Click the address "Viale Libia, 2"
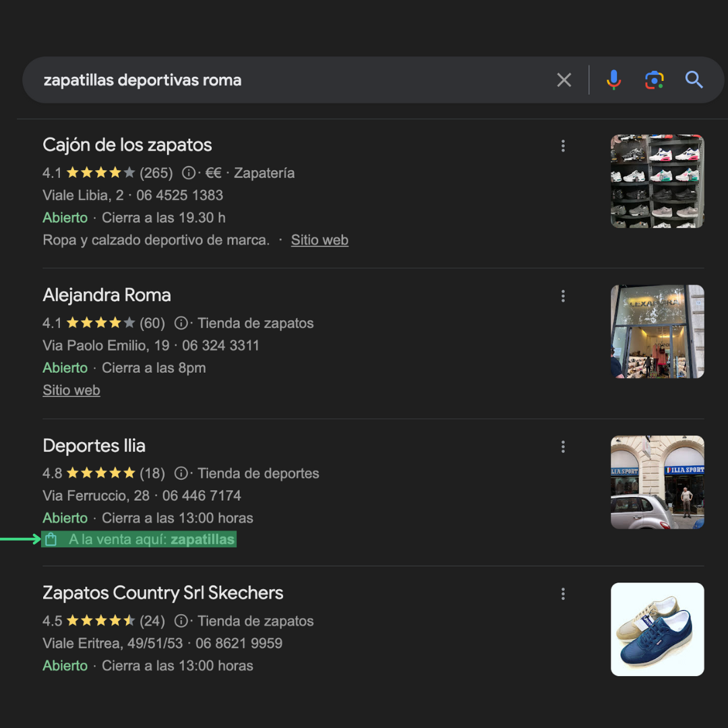The height and width of the screenshot is (728, 728). [x=83, y=195]
